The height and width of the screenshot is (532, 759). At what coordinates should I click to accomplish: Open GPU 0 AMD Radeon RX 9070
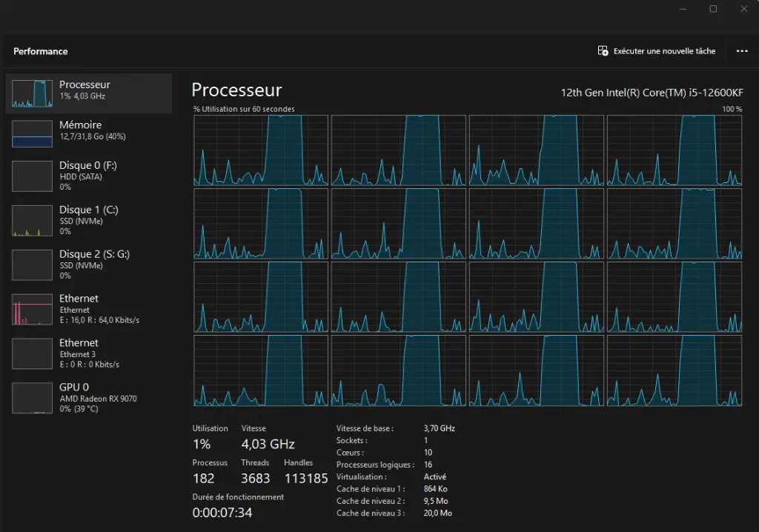tap(89, 398)
